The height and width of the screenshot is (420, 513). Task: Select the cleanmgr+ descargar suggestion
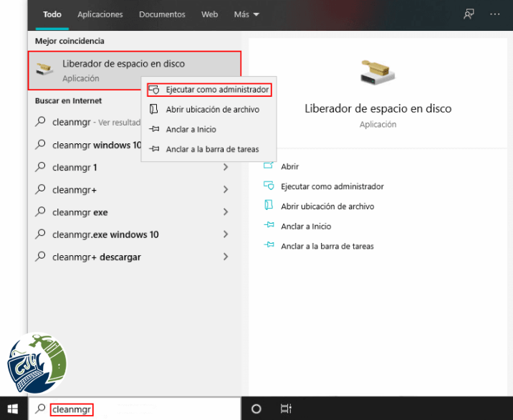(135, 257)
